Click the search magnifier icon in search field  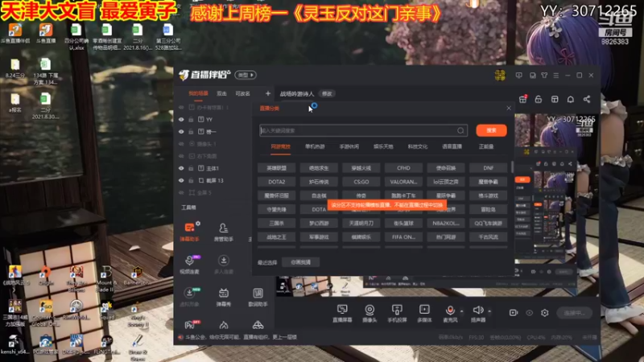tap(460, 130)
